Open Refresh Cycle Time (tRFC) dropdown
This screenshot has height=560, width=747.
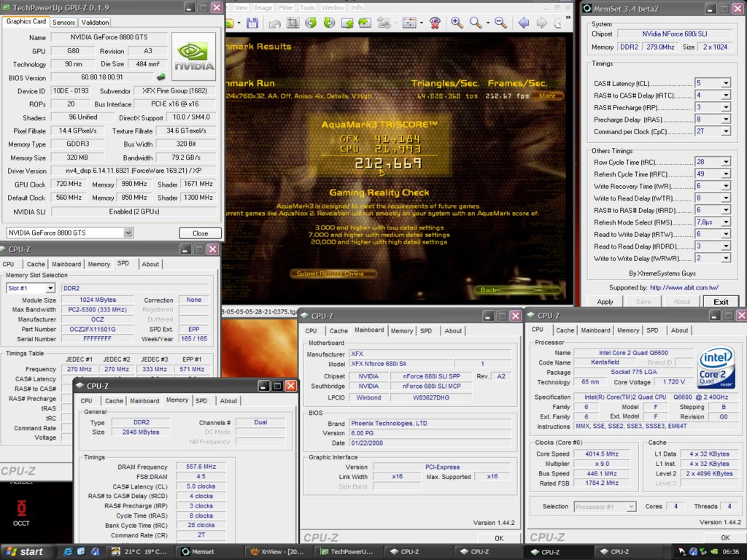726,174
